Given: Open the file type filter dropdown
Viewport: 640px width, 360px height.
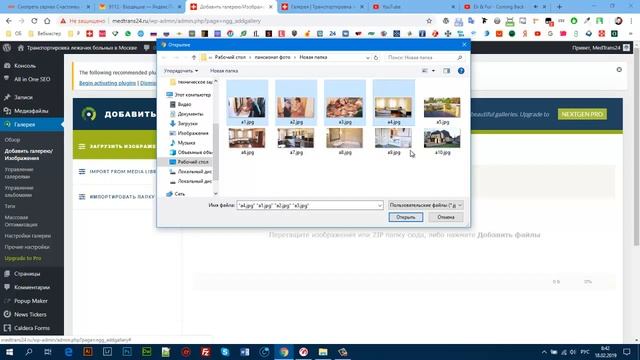Looking at the screenshot, I should (x=425, y=205).
